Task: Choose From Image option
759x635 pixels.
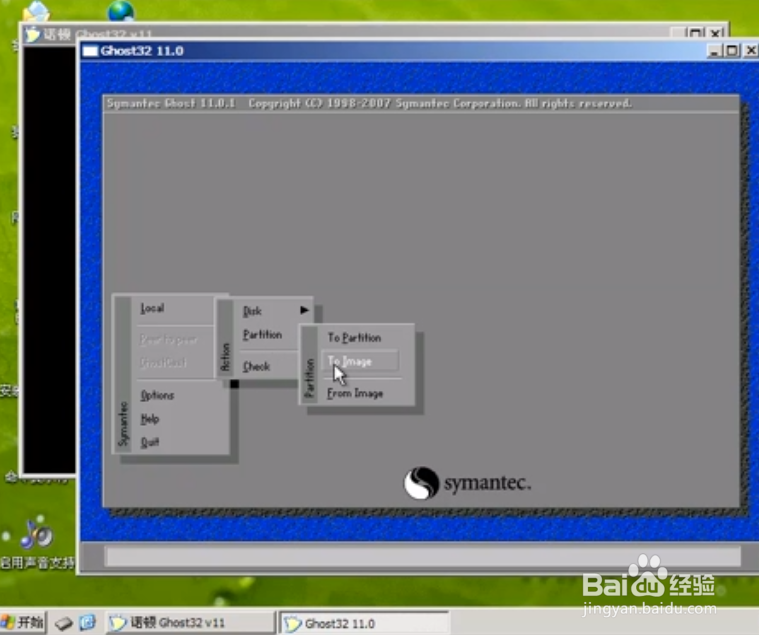Action: [x=355, y=393]
